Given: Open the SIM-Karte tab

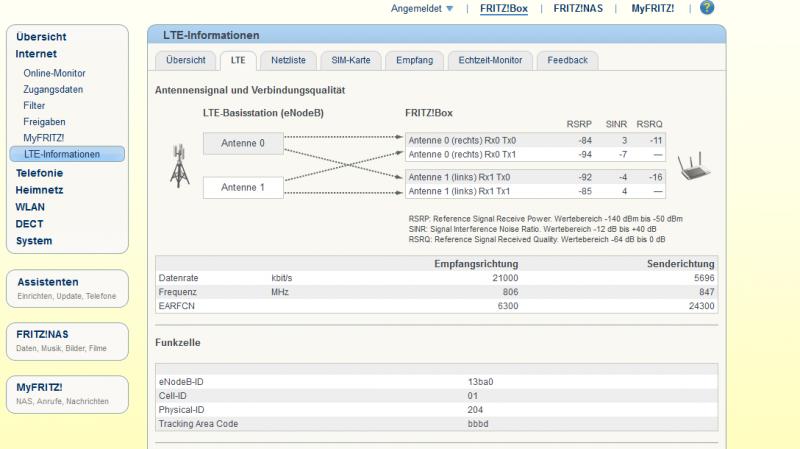Looking at the screenshot, I should click(x=351, y=60).
